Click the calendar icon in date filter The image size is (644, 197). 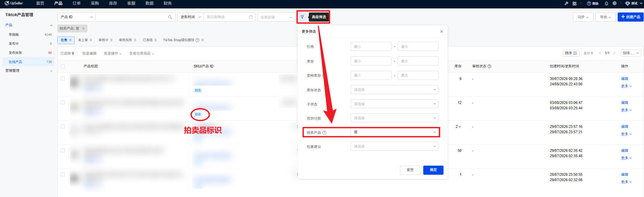[x=251, y=17]
